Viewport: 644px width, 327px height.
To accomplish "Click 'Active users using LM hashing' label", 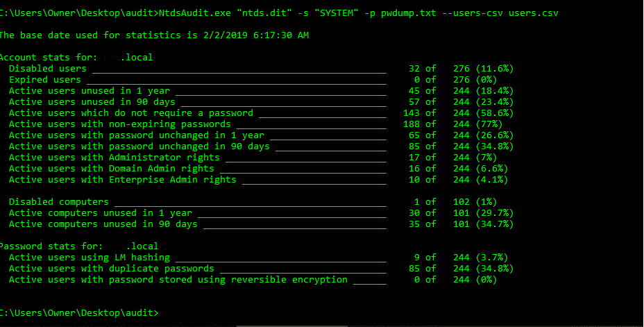I will point(89,257).
